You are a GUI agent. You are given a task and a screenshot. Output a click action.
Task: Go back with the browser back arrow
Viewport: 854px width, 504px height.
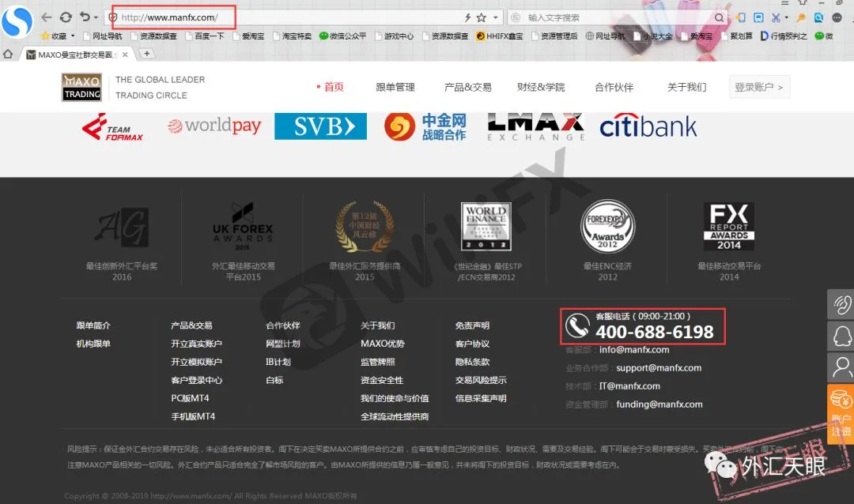point(47,17)
